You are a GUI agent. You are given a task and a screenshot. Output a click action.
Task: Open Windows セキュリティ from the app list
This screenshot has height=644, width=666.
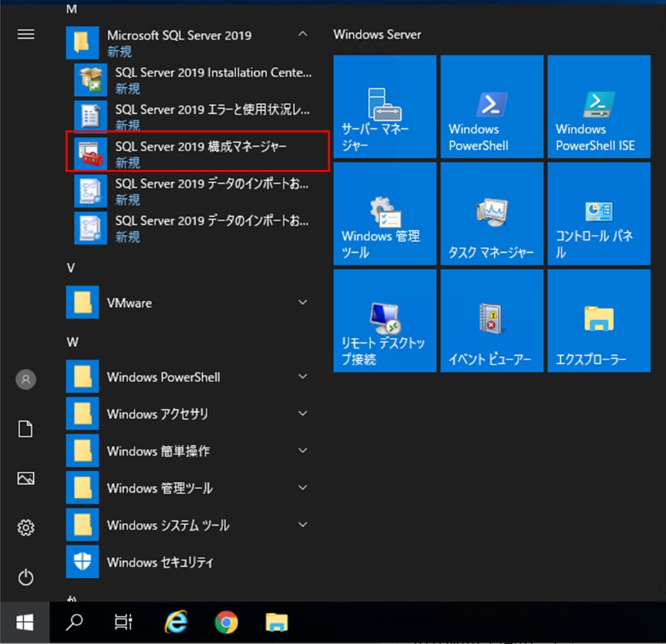[x=160, y=563]
